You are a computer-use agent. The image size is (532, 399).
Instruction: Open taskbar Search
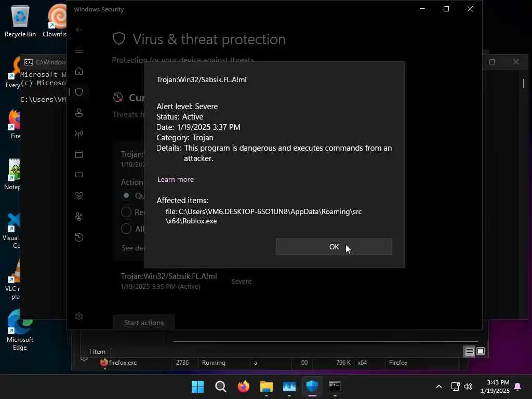click(220, 387)
